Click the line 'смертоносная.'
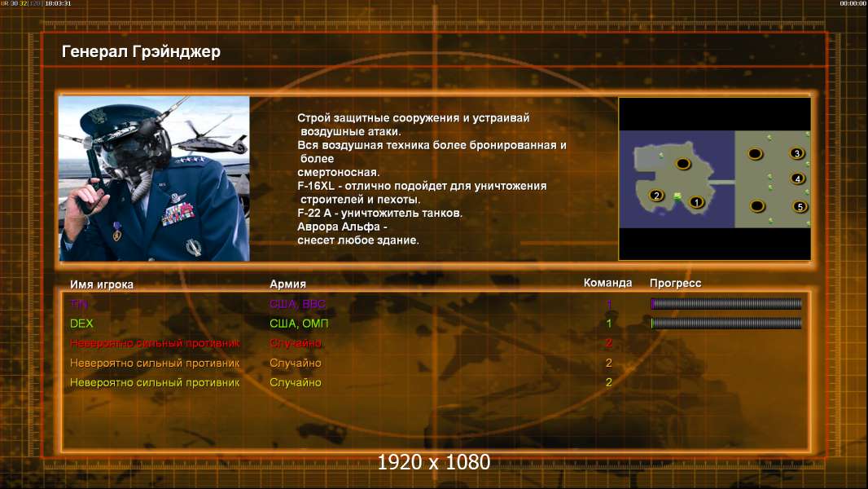This screenshot has width=868, height=489. pyautogui.click(x=338, y=172)
